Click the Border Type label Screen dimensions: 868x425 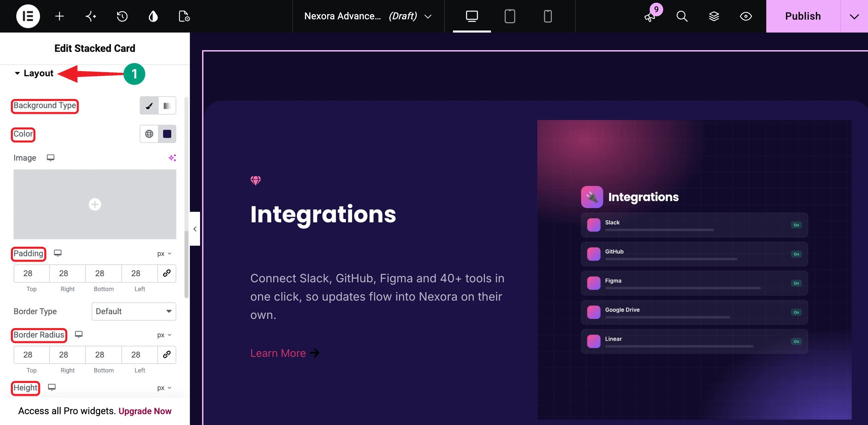[x=35, y=311]
